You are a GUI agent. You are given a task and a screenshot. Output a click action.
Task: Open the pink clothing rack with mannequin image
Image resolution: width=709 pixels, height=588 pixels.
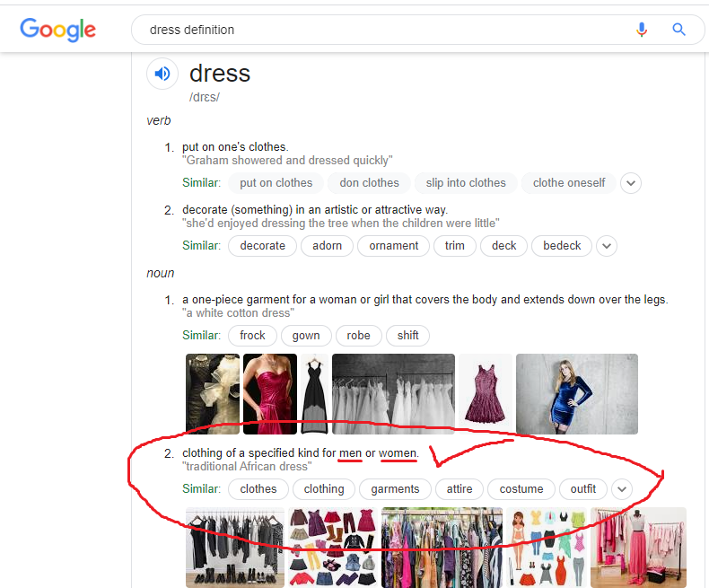(x=638, y=548)
